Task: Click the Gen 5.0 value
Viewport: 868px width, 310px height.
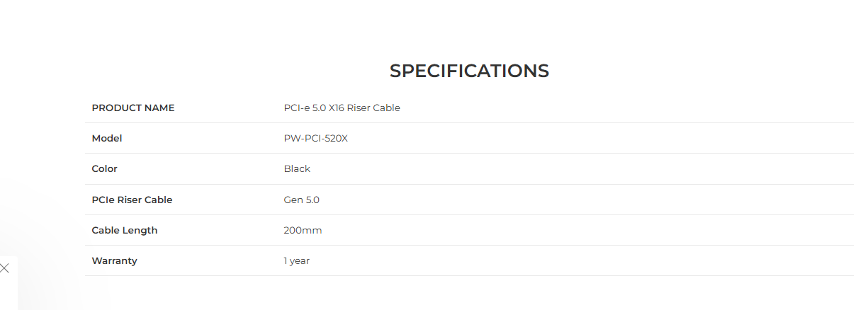Action: pyautogui.click(x=301, y=200)
